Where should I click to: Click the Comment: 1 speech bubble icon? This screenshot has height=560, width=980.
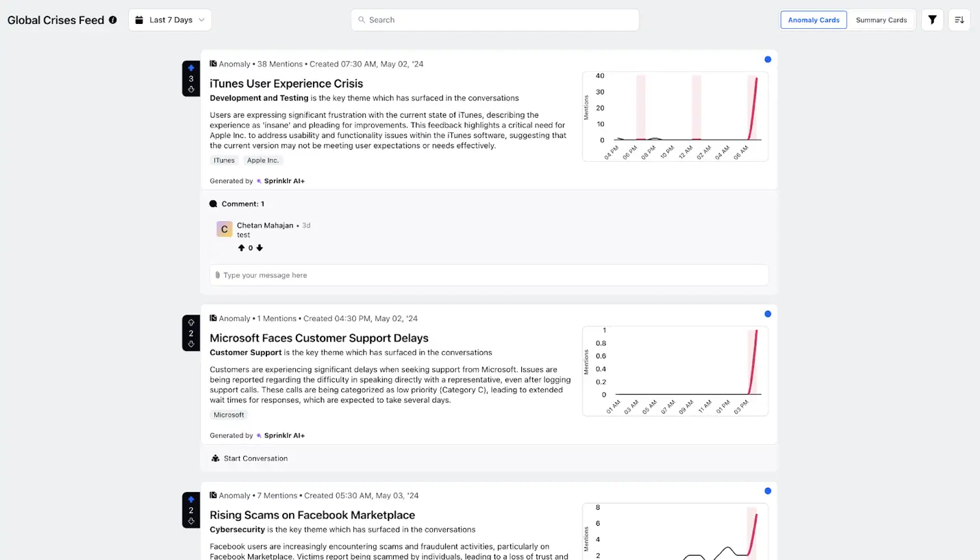(214, 204)
